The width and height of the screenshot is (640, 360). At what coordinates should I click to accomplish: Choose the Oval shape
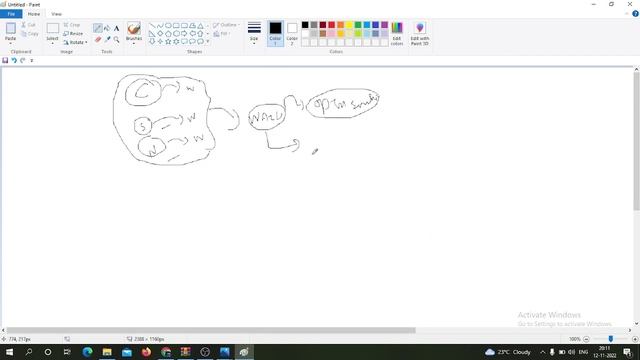(168, 25)
